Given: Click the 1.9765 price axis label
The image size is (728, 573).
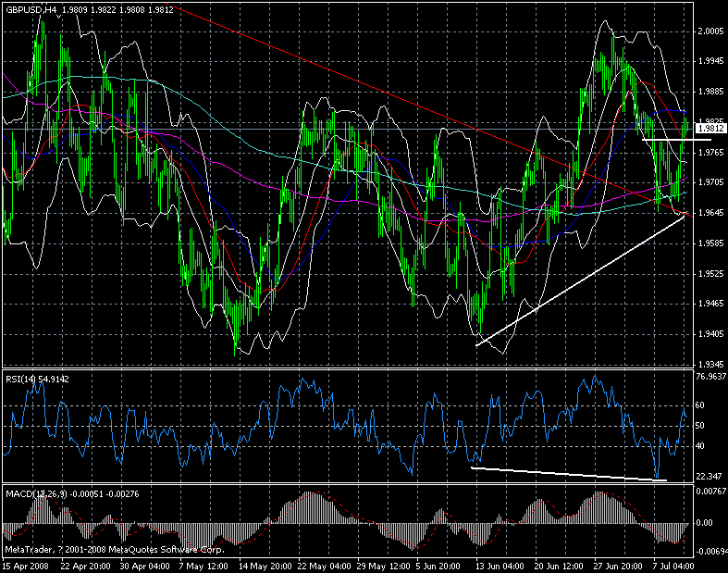Looking at the screenshot, I should click(710, 153).
